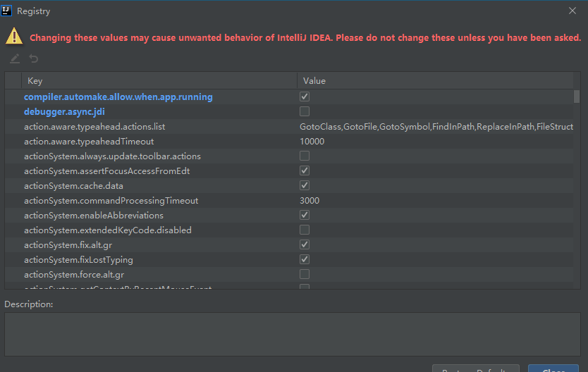
Task: Click the GotoClass,GotoFile value cell
Action: (436, 127)
